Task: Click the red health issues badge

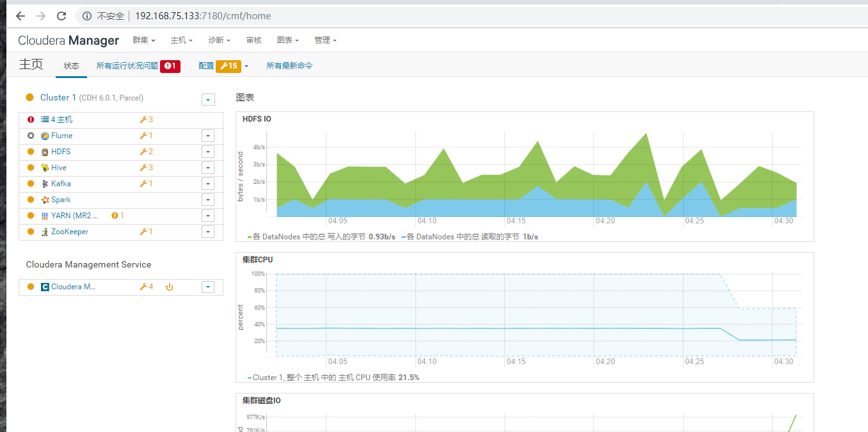Action: (170, 66)
